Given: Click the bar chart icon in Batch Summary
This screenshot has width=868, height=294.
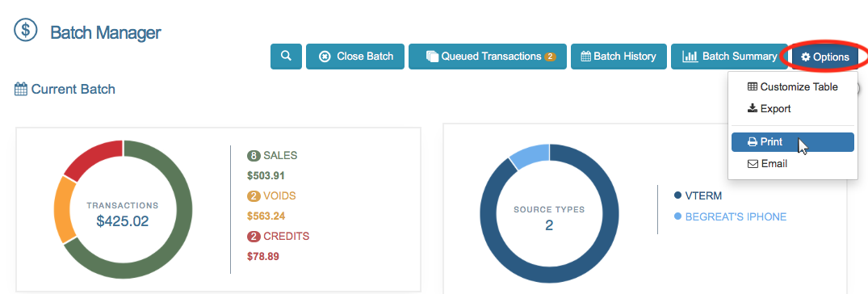Looking at the screenshot, I should (690, 57).
